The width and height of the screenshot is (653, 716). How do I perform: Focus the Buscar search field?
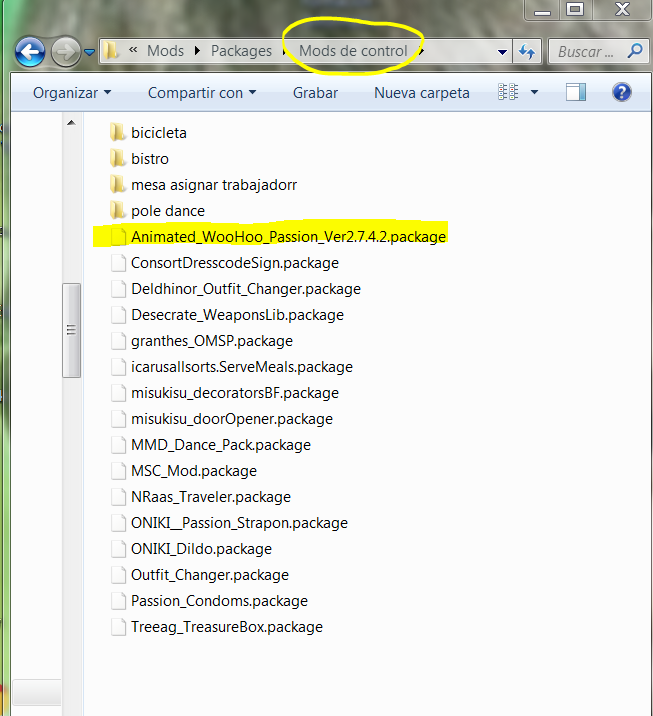click(x=599, y=51)
